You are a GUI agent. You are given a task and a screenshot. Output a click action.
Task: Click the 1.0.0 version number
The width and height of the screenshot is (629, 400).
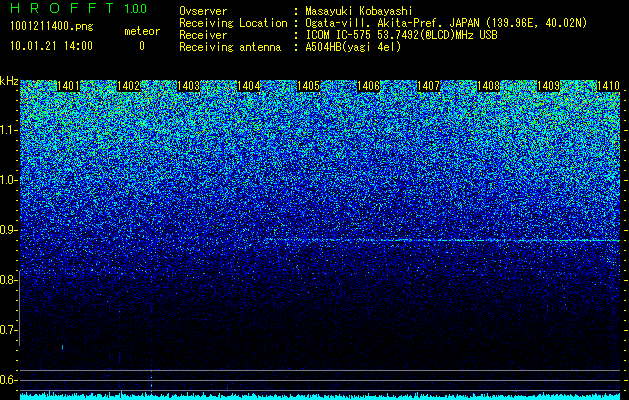[136, 8]
